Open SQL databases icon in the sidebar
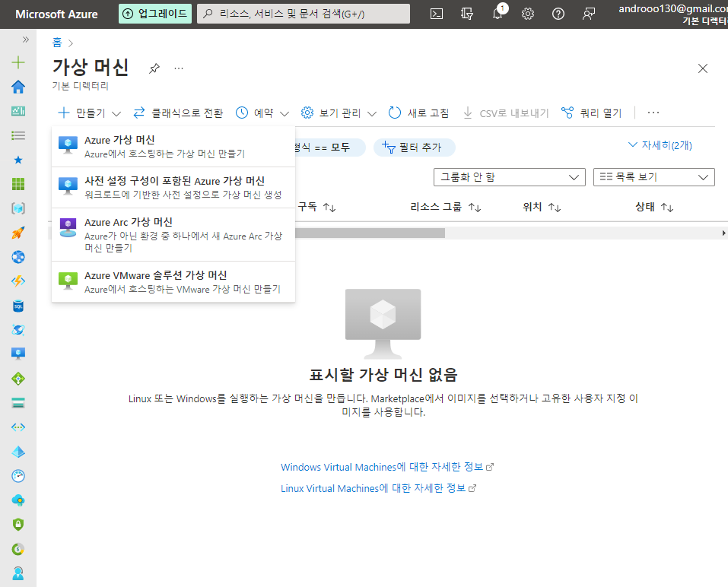The image size is (728, 587). click(18, 306)
